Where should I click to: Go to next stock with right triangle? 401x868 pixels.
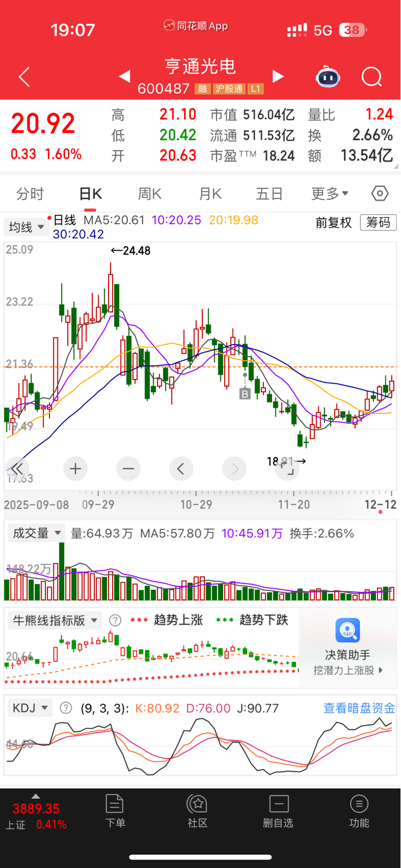[x=278, y=77]
